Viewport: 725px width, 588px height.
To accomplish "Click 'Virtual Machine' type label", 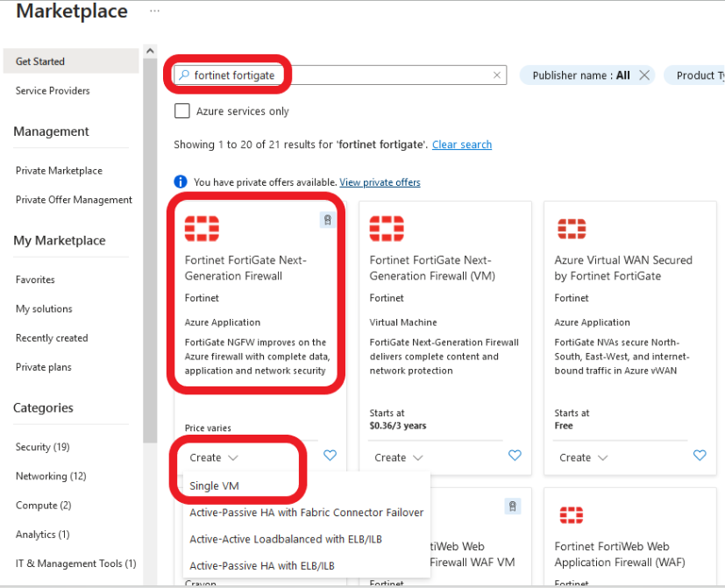I will (x=403, y=322).
